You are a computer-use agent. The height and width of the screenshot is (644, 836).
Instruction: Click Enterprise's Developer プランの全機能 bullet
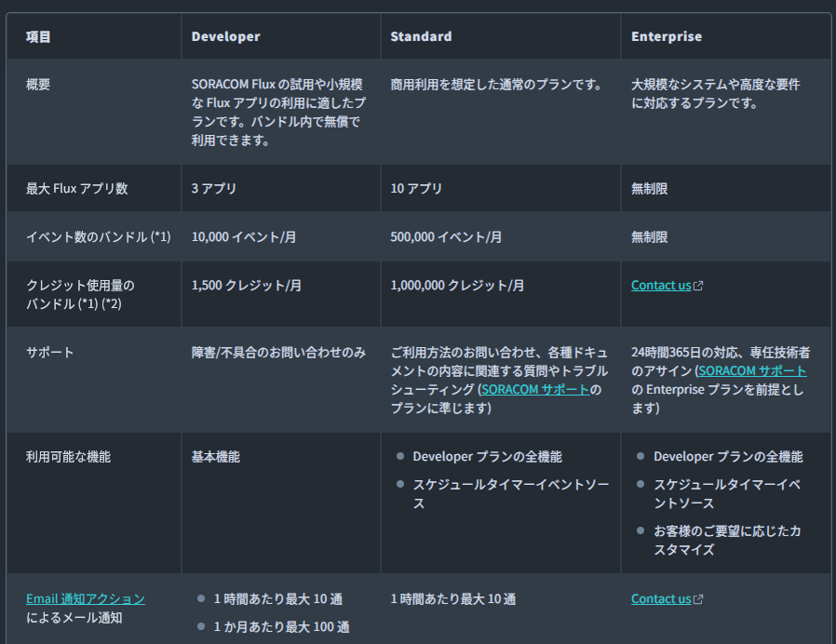pos(728,457)
